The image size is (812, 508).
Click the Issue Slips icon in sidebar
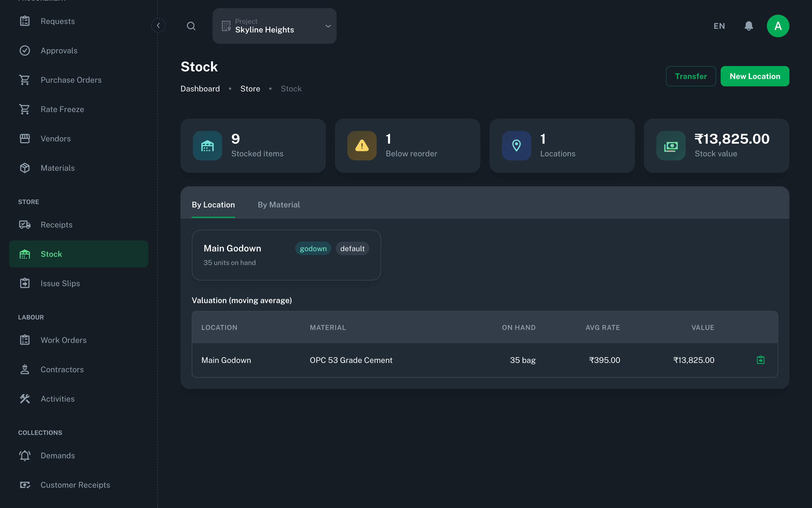(25, 283)
